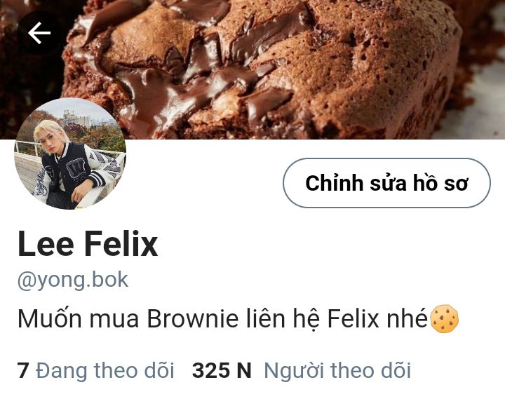Click the 325 N followers count
505x420 pixels.
[x=222, y=370]
